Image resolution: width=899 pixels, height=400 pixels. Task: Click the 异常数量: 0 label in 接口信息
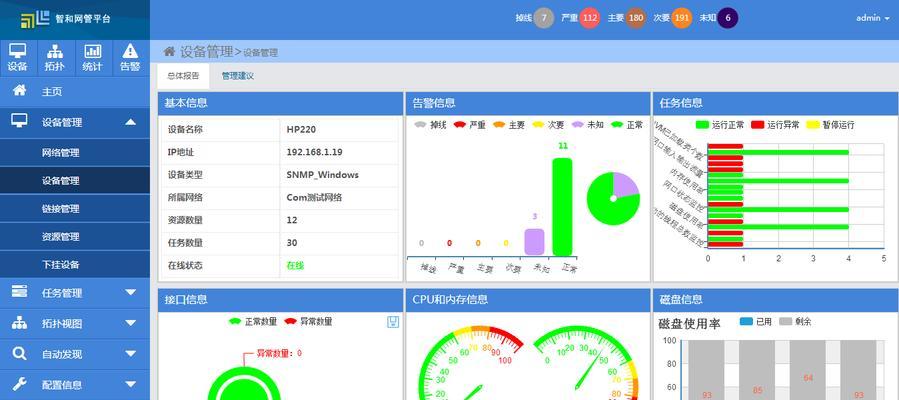(x=279, y=353)
